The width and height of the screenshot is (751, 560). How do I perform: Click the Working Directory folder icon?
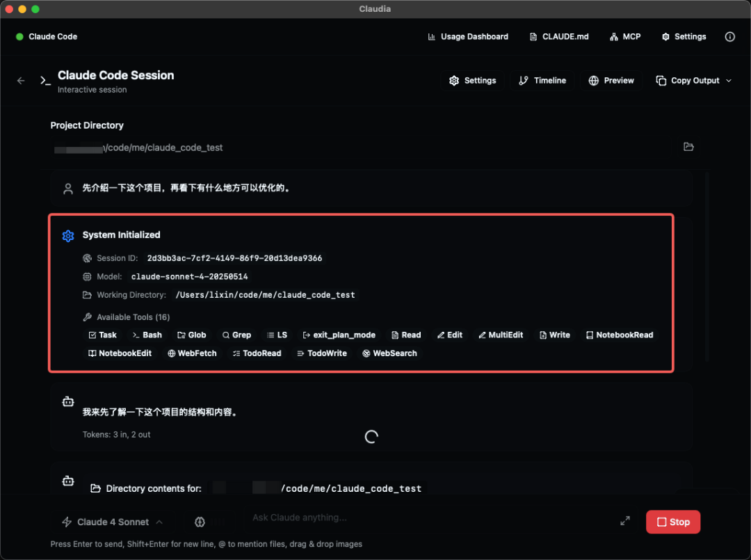pos(87,295)
